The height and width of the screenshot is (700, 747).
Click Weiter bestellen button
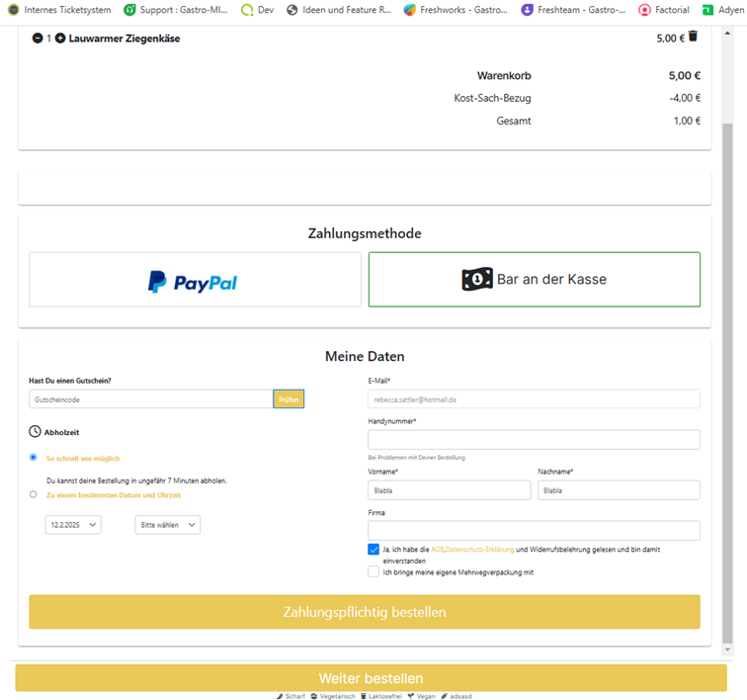372,678
